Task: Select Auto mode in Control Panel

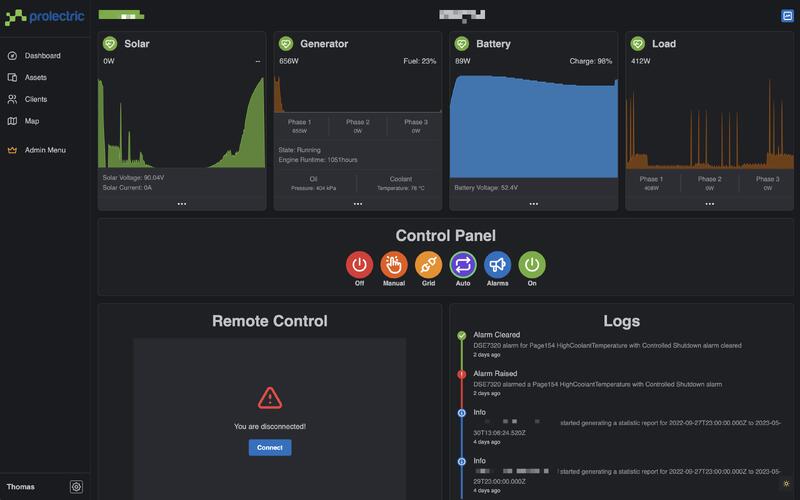Action: click(463, 265)
